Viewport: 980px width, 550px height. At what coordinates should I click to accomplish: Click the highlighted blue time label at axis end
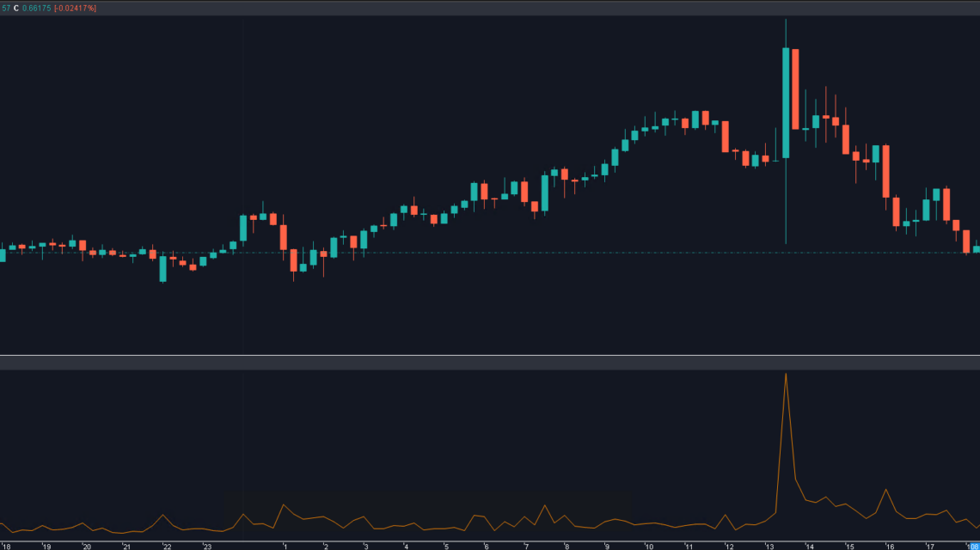point(972,546)
